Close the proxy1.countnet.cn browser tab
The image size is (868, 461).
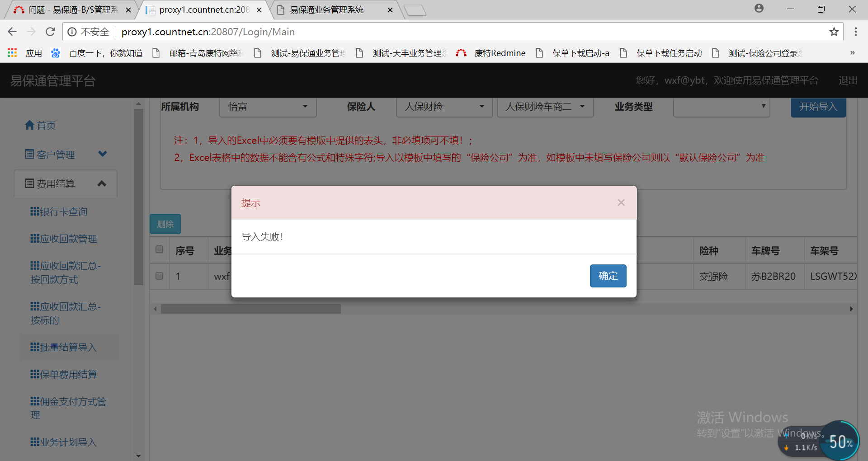[259, 10]
